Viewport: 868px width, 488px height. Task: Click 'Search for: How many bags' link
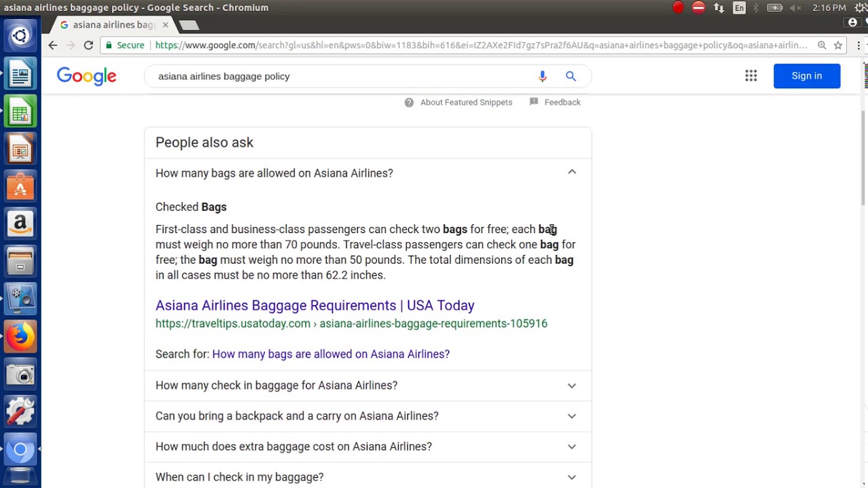coord(331,354)
